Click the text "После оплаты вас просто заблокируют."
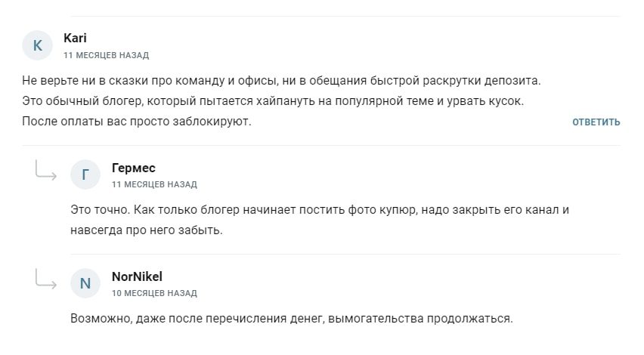 click(x=136, y=121)
